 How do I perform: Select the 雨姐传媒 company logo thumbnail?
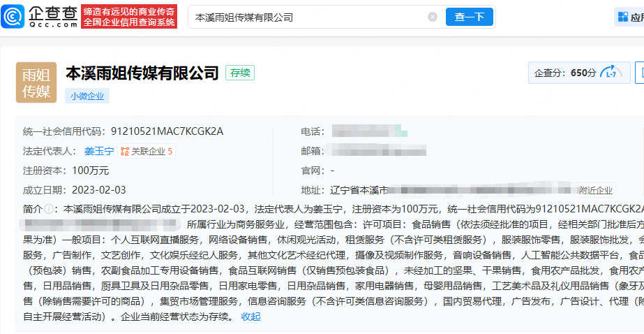(x=36, y=82)
